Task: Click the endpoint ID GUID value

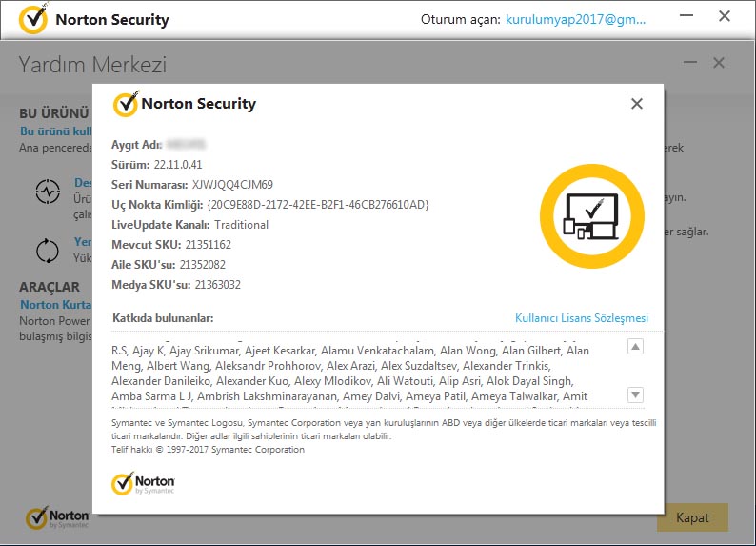Action: click(318, 205)
